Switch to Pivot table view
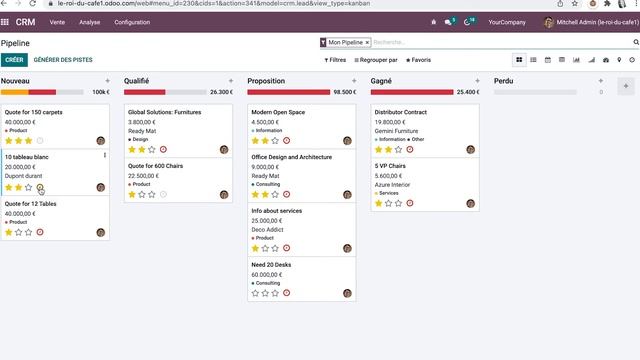This screenshot has height=360, width=640. (562, 60)
